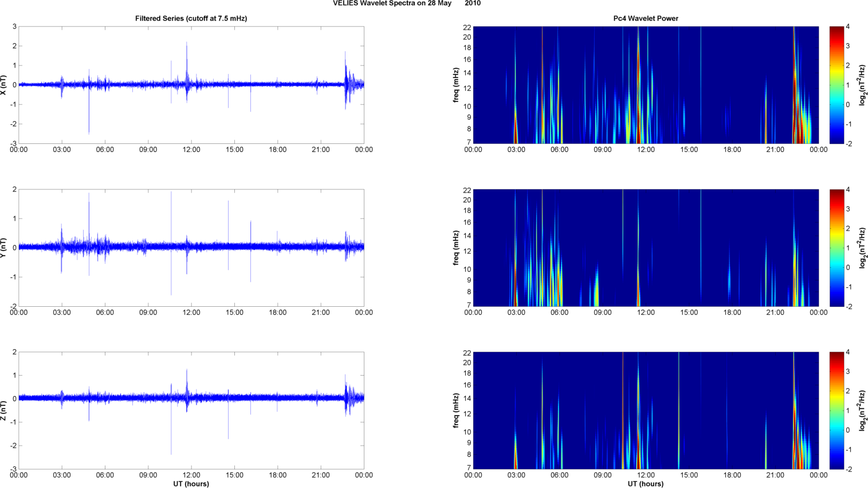Click freq (mHz) label of top spectrogram
This screenshot has width=868, height=488.
point(456,85)
